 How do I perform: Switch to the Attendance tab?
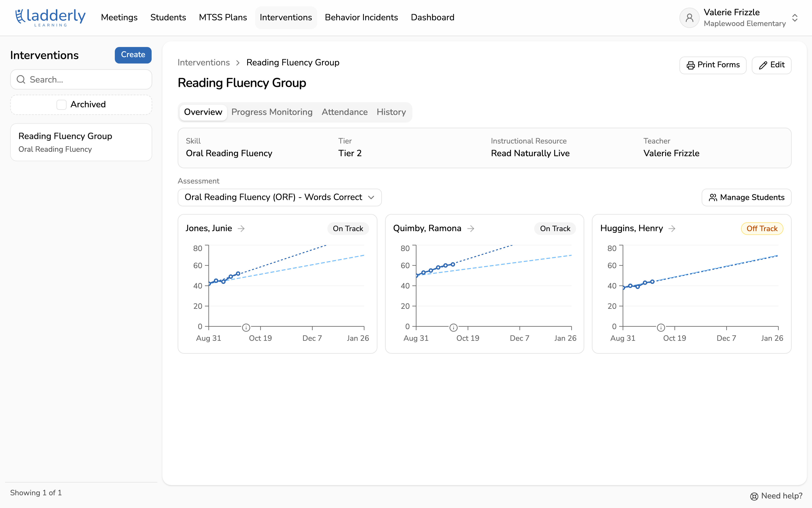345,112
